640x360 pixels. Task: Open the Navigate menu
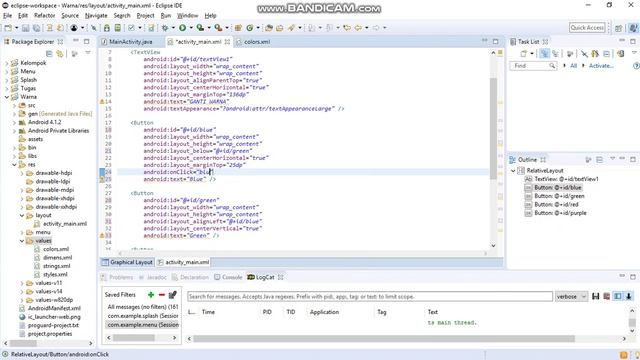click(96, 16)
